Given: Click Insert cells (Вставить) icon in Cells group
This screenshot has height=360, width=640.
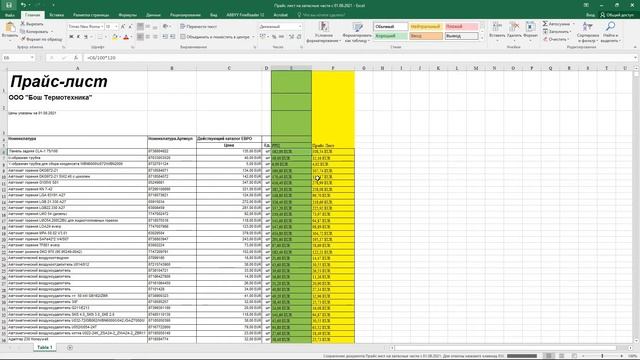Looking at the screenshot, I should (497, 27).
